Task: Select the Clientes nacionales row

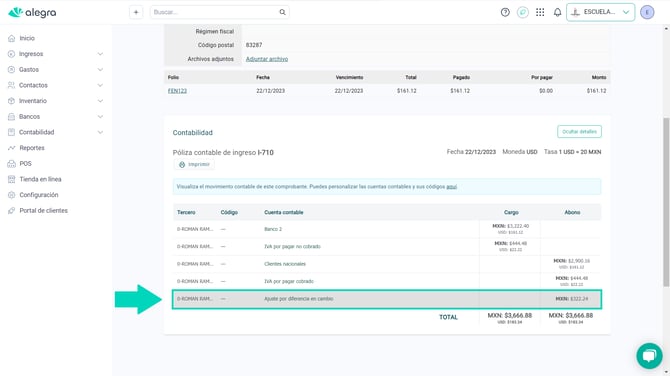Action: coord(387,264)
